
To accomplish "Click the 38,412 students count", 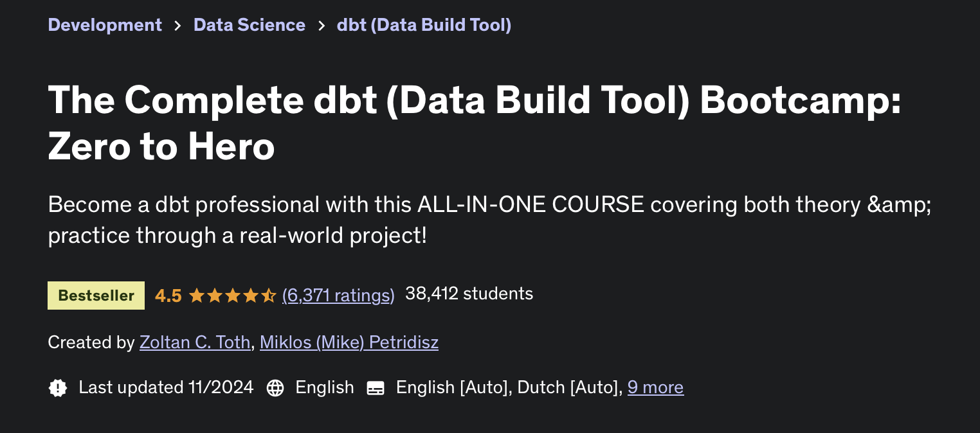I will click(x=469, y=294).
